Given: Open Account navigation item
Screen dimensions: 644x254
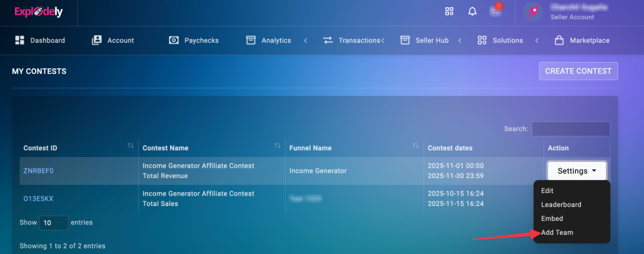Looking at the screenshot, I should (x=121, y=40).
